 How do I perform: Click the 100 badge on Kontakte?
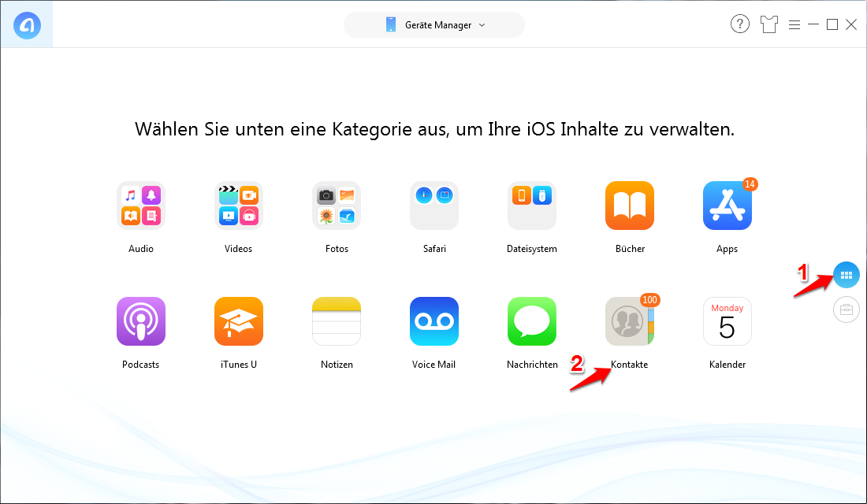coord(649,300)
